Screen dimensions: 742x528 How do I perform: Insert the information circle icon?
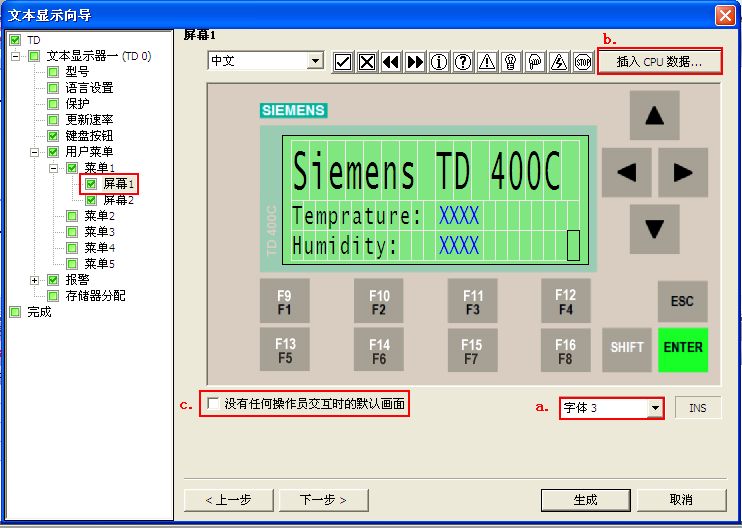click(x=439, y=62)
